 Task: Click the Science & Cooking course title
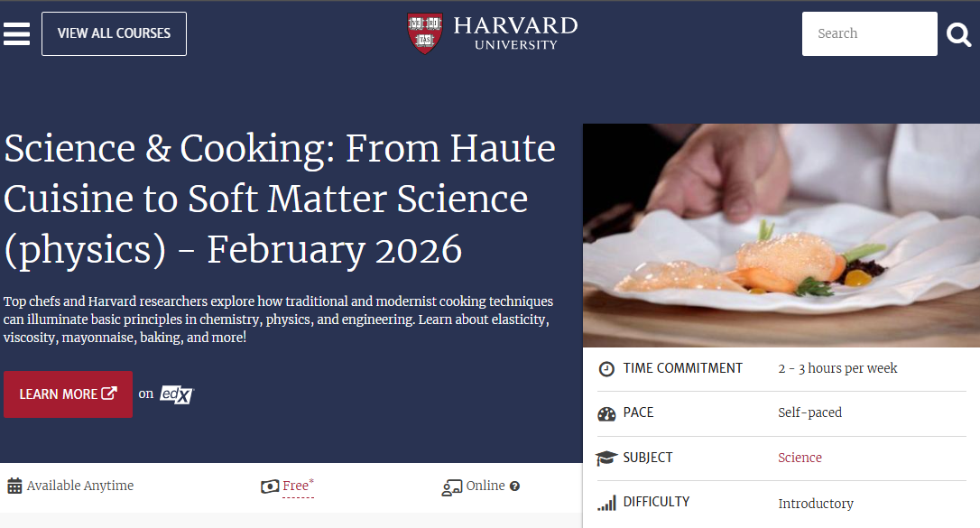tap(280, 199)
